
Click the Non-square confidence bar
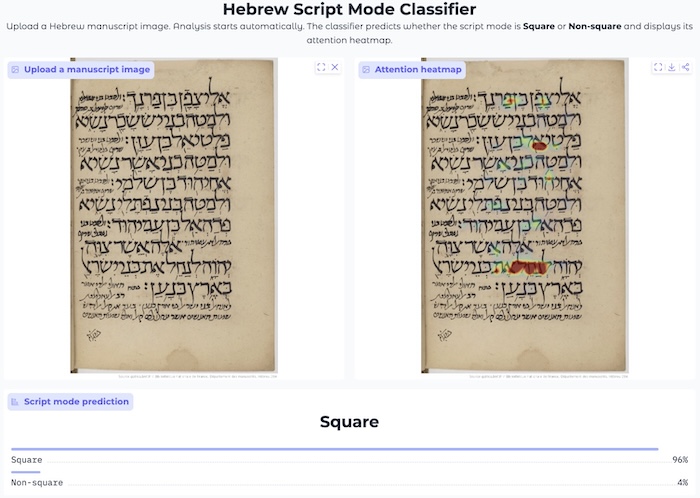[x=25, y=472]
